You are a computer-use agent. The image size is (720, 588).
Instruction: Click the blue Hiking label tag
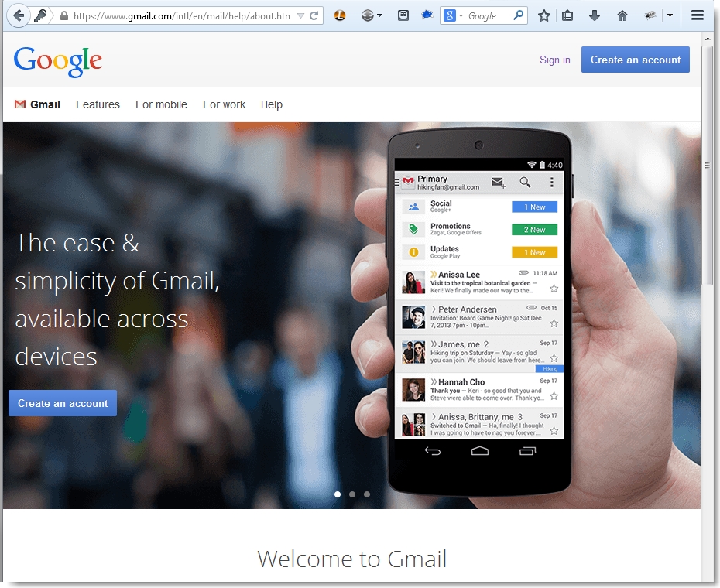coord(550,368)
